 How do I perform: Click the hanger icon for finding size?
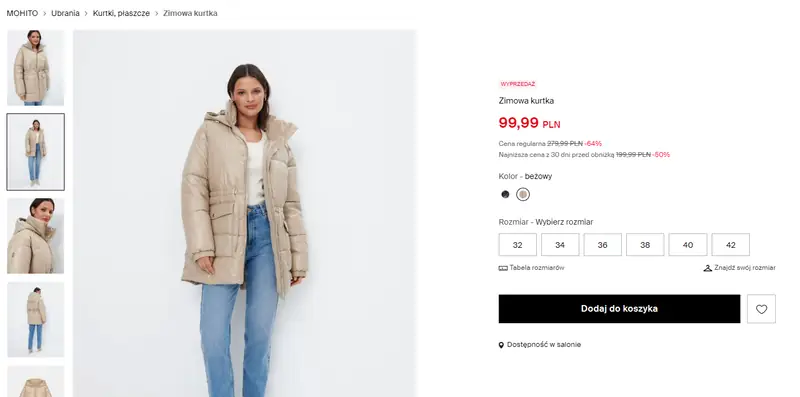[708, 268]
